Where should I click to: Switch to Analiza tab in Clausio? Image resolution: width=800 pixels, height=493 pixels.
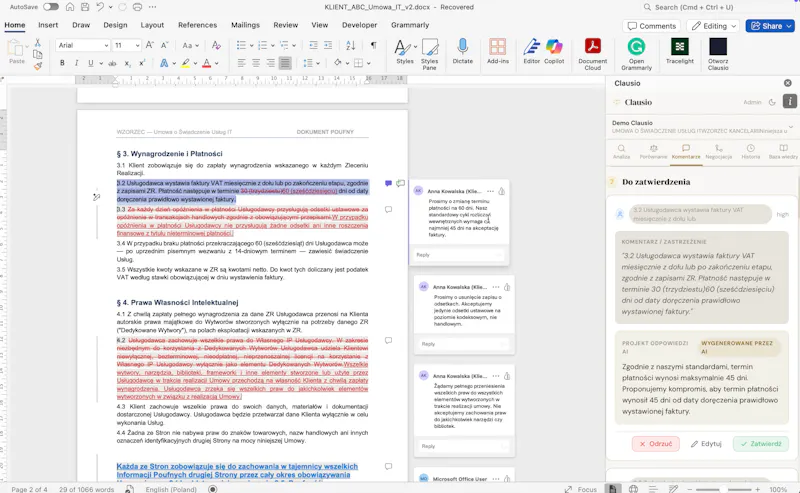click(621, 152)
